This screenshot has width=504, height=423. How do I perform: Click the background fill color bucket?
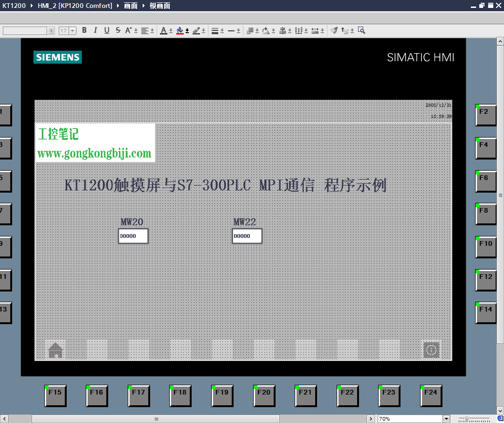point(180,30)
